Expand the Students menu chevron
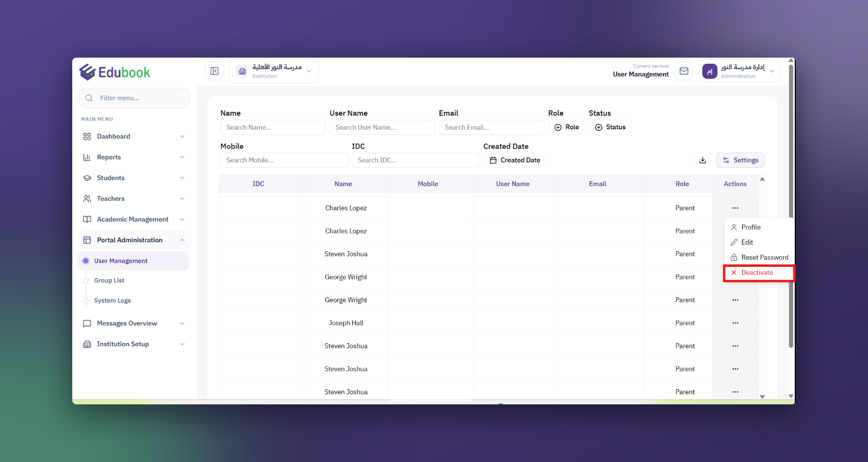Screen dimensions: 868x462 click(x=182, y=178)
